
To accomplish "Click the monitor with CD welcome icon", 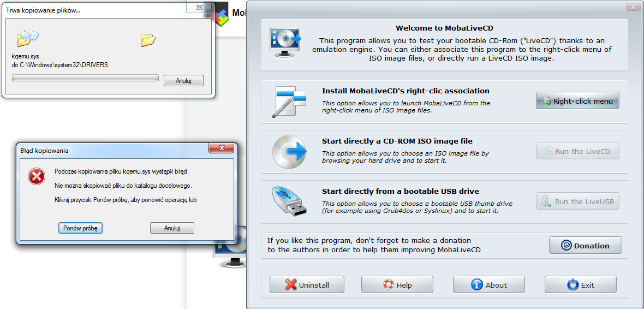I will [285, 43].
